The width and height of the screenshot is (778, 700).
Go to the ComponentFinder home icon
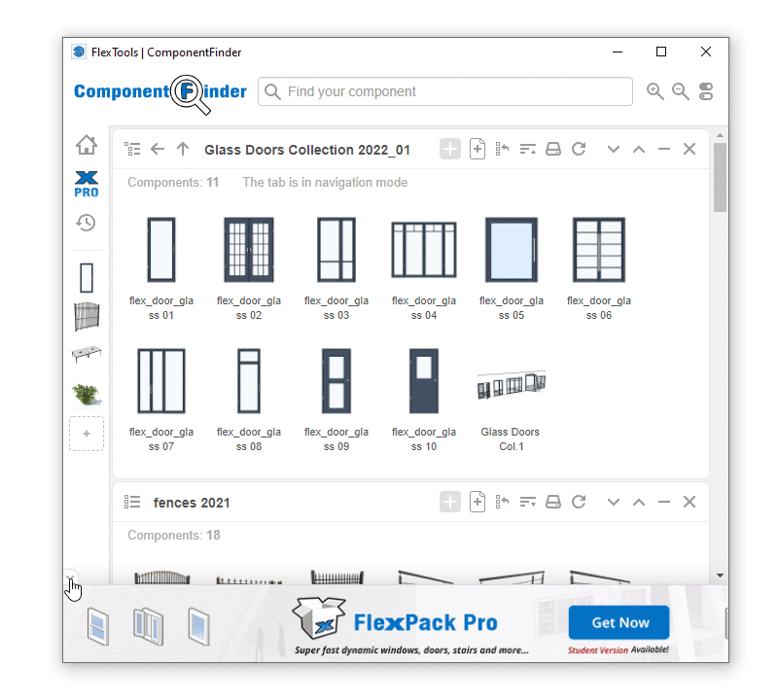pyautogui.click(x=87, y=145)
